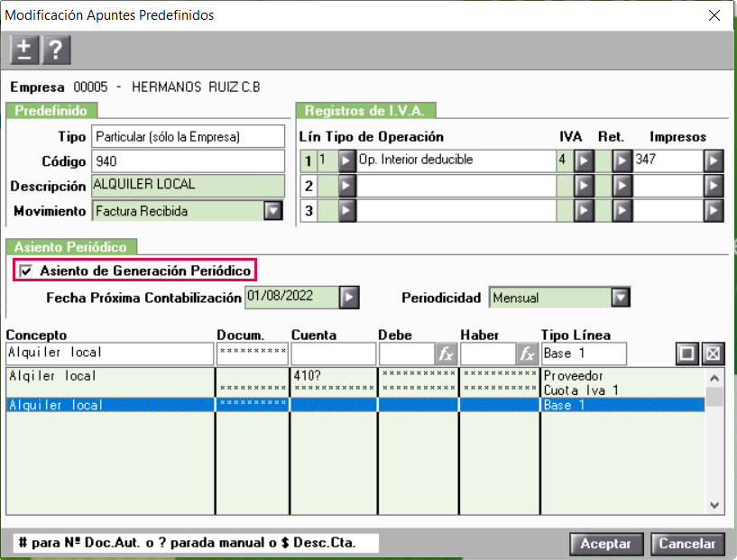Click the Descripción field ALQUILER LOCAL
This screenshot has height=560, width=737.
click(x=188, y=186)
